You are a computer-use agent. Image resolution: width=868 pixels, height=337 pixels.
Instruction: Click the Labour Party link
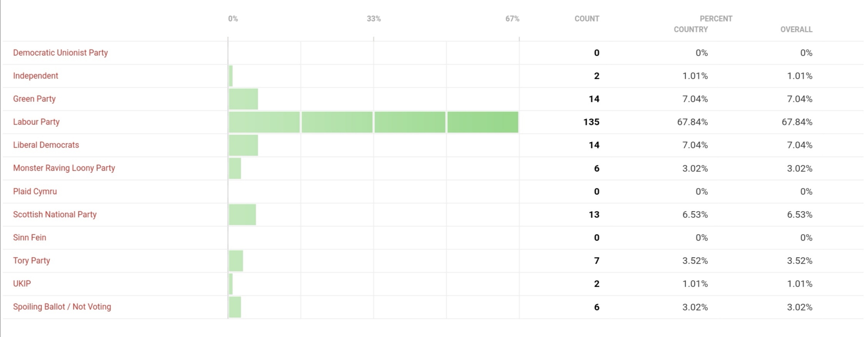[x=36, y=122]
